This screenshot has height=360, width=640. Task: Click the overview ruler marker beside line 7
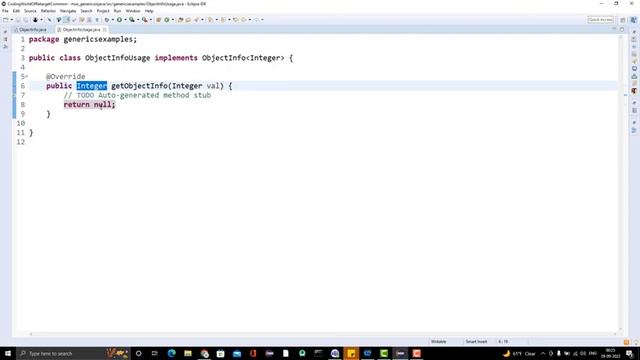[x=625, y=95]
